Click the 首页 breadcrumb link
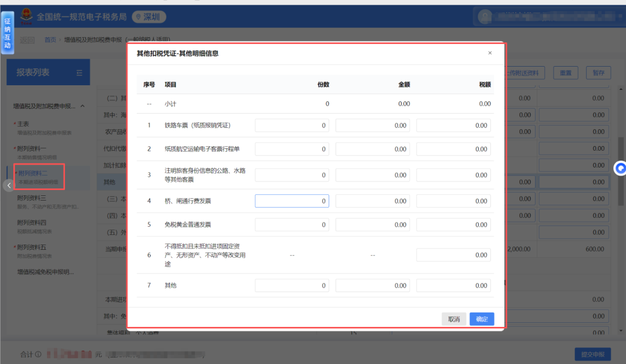 (50, 40)
